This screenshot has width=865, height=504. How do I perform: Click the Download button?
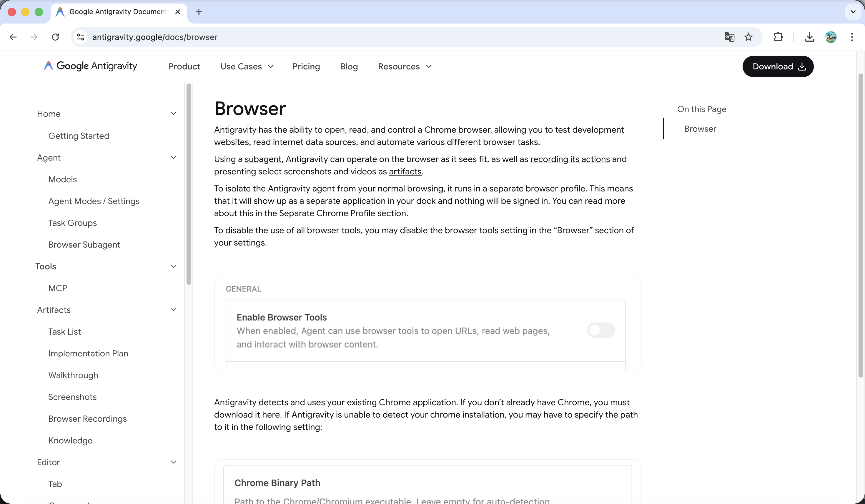[777, 66]
